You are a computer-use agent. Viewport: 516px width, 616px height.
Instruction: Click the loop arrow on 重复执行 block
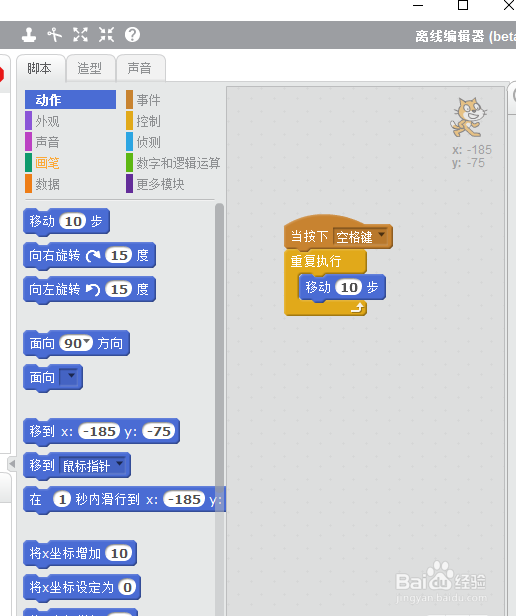358,308
